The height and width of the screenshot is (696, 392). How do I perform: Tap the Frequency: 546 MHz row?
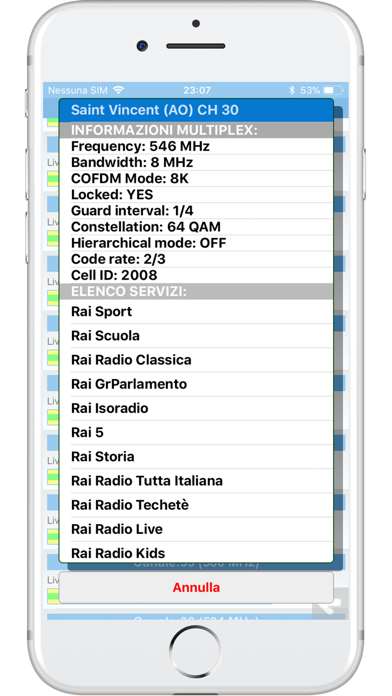click(196, 146)
